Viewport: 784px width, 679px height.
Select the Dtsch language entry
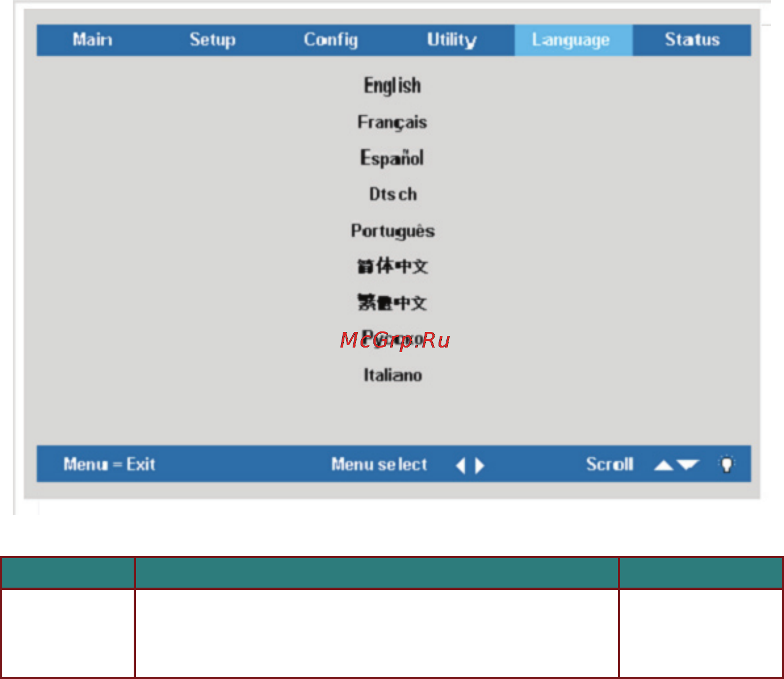pyautogui.click(x=393, y=194)
